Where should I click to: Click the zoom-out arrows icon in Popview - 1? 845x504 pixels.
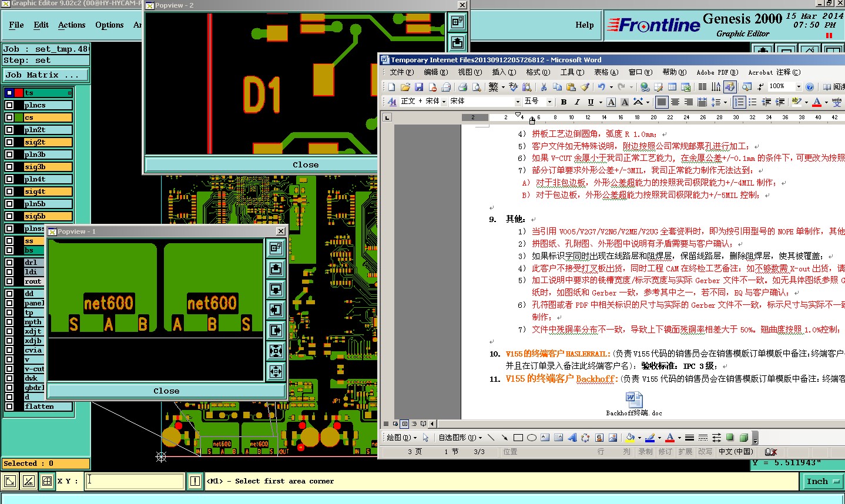[276, 372]
